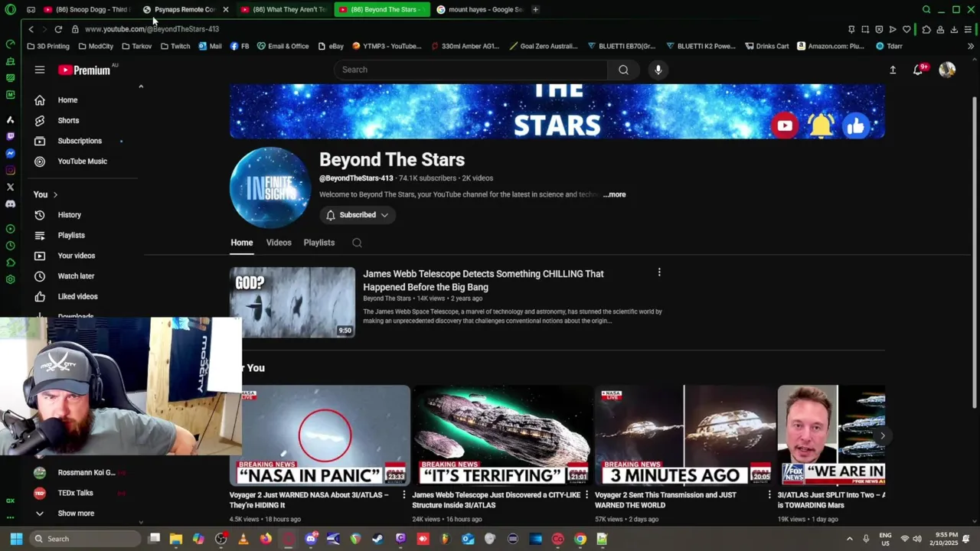Show next videos with carousel arrow
The height and width of the screenshot is (551, 980).
click(883, 435)
